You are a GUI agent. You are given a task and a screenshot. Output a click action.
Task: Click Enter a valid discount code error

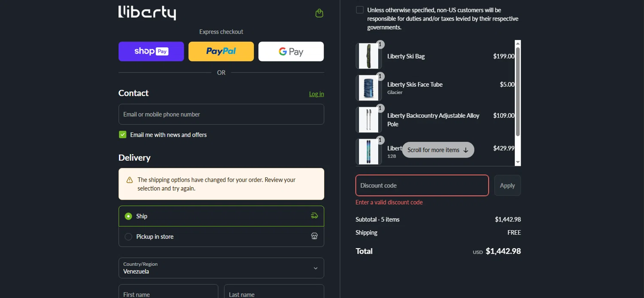point(389,202)
